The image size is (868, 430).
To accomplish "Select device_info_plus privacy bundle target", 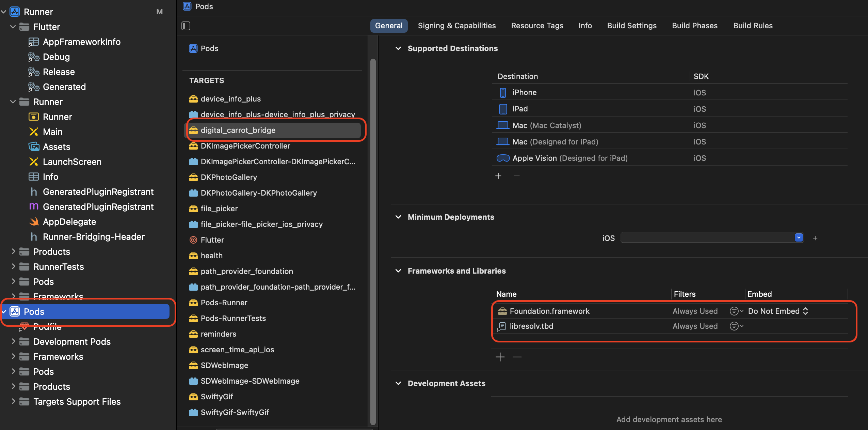I will tap(272, 114).
